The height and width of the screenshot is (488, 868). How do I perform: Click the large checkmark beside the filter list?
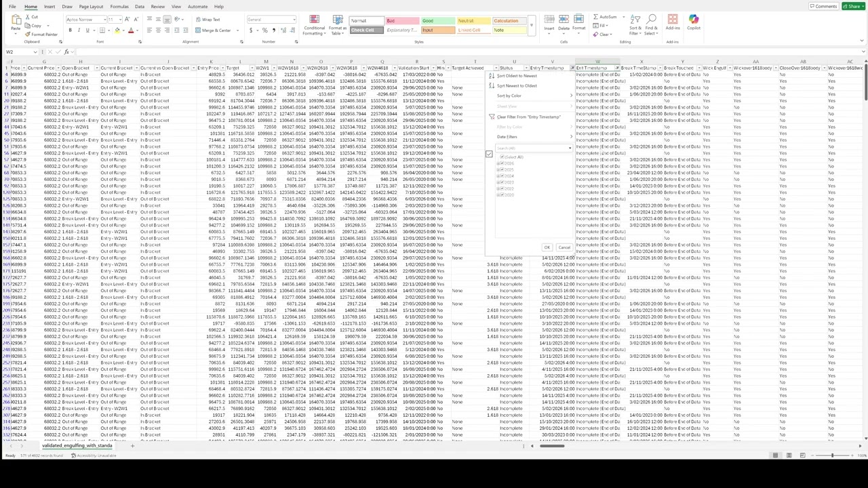(x=489, y=155)
